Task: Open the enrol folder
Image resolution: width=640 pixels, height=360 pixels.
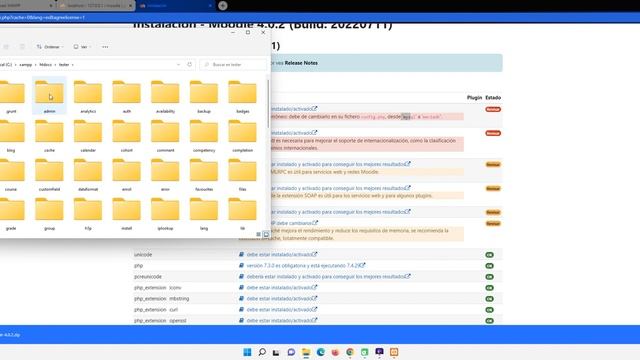Action: (127, 174)
